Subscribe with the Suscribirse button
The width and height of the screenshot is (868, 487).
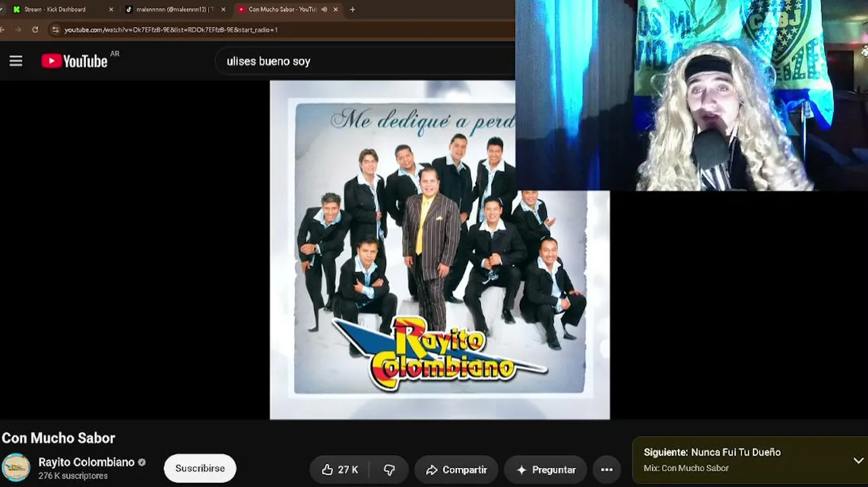coord(199,468)
